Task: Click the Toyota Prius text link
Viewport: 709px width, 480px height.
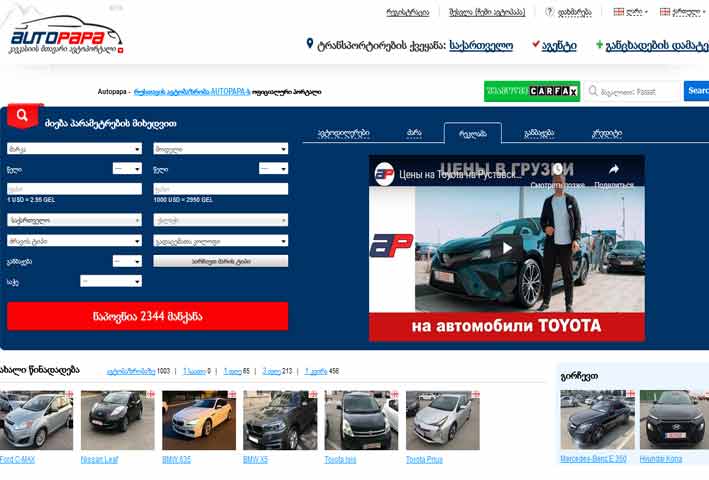Action: 424,460
